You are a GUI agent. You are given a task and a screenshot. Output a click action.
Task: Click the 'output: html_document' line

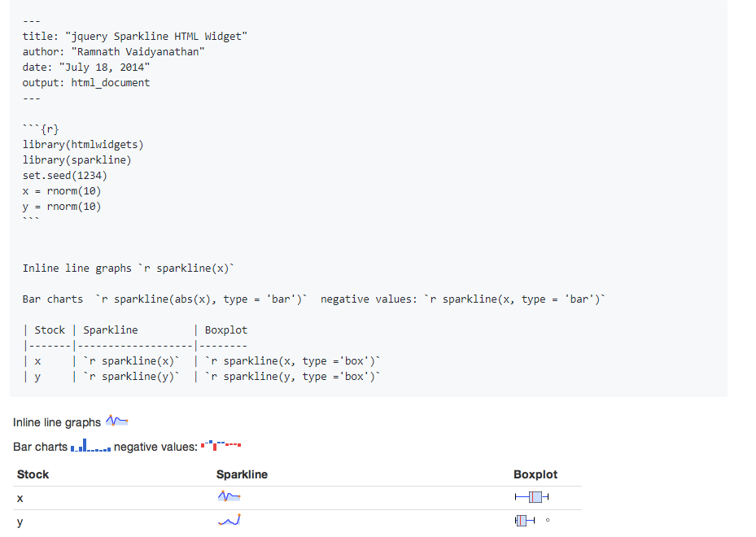[85, 82]
